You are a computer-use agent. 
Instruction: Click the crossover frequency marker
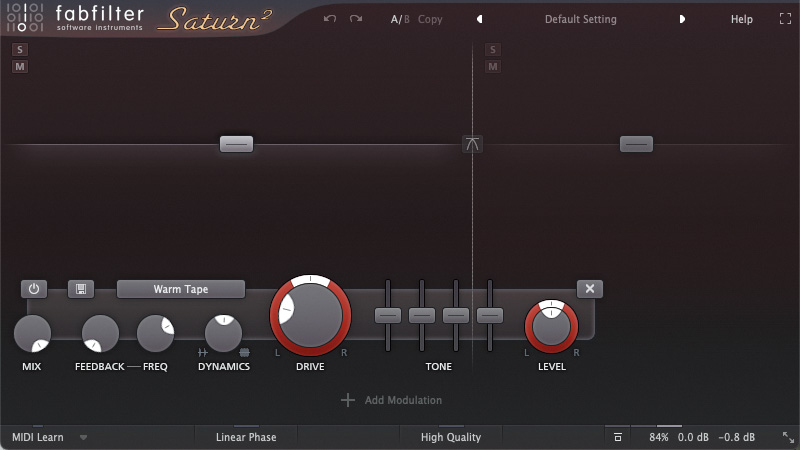pos(472,144)
